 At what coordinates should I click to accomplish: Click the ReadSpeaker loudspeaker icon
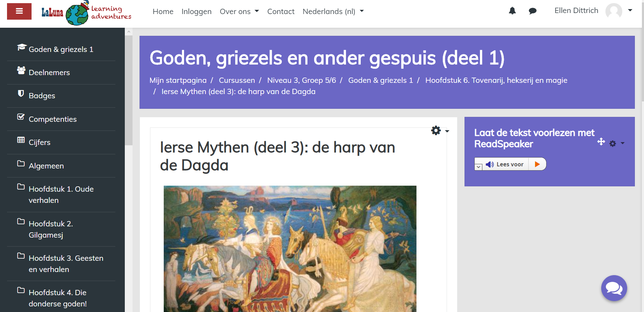[490, 165]
